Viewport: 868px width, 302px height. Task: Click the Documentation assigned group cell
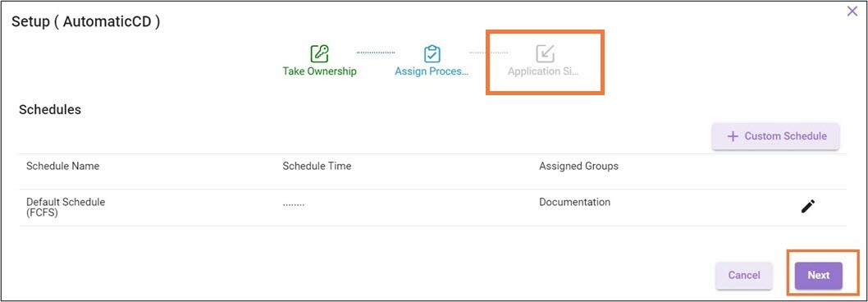point(574,202)
